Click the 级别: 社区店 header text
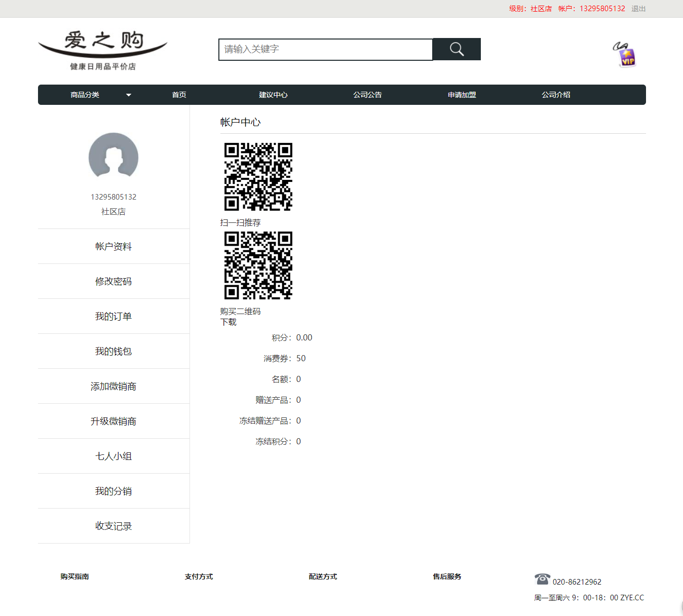Image resolution: width=683 pixels, height=616 pixels. click(x=530, y=9)
